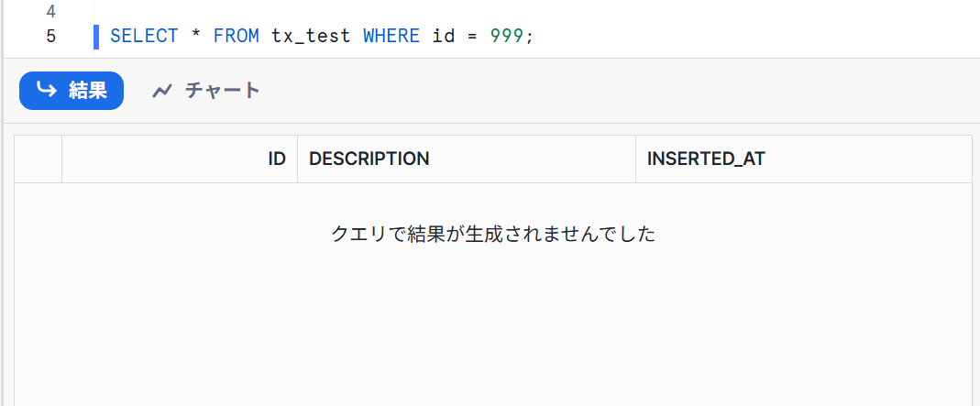Click the id column name after WHERE
Image resolution: width=980 pixels, height=406 pixels.
click(x=444, y=37)
